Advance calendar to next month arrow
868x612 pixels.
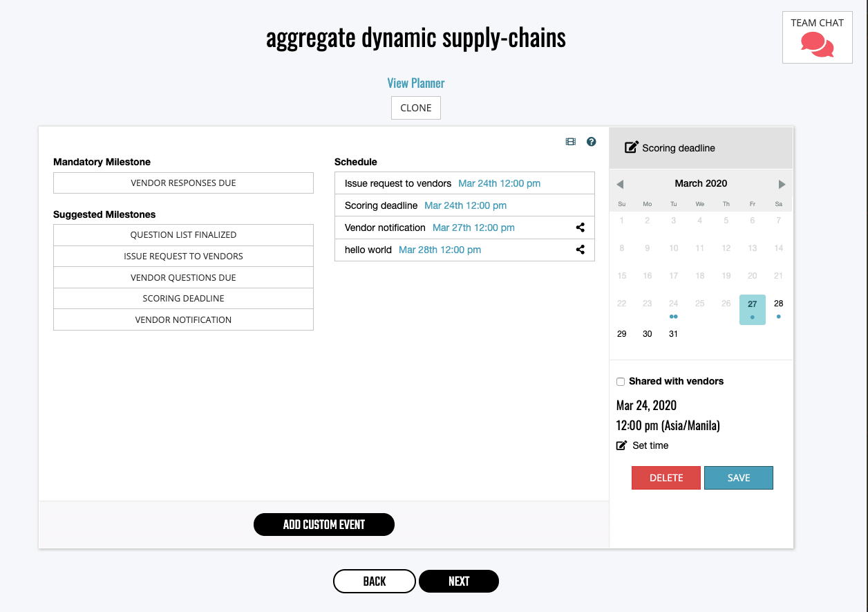(782, 184)
